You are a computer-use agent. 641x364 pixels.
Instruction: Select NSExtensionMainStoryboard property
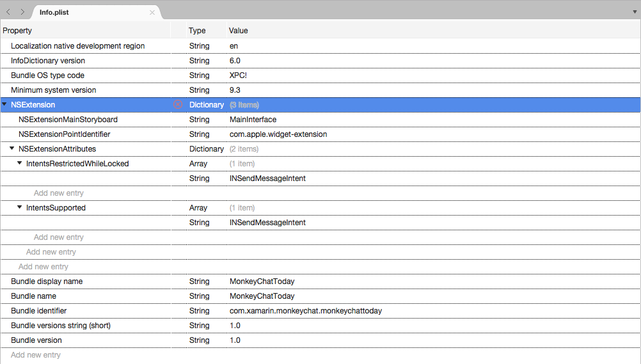click(x=68, y=120)
